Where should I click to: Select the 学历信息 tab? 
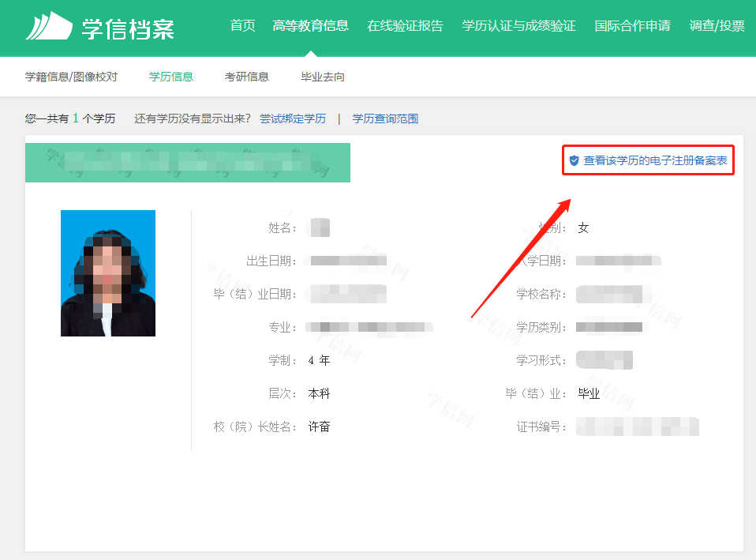171,77
